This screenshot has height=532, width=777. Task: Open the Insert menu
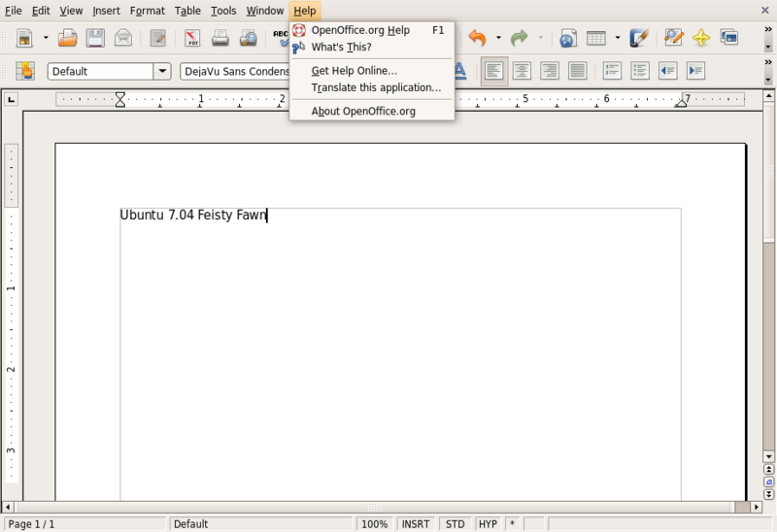(106, 11)
